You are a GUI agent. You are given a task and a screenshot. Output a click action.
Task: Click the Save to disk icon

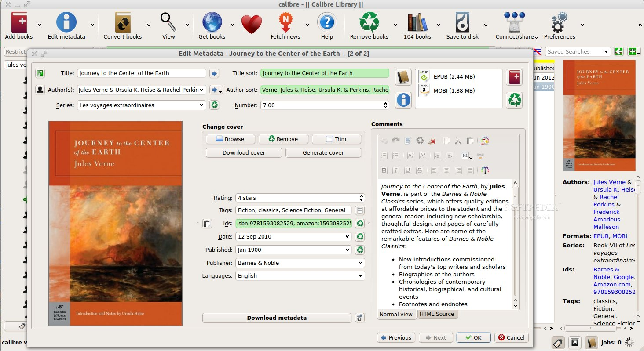[x=462, y=22]
